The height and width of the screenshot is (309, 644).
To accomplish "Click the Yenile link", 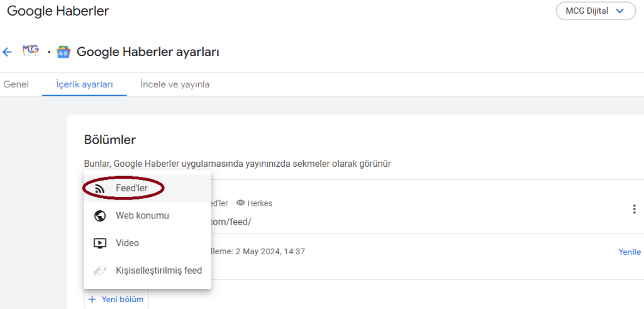I will coord(630,252).
